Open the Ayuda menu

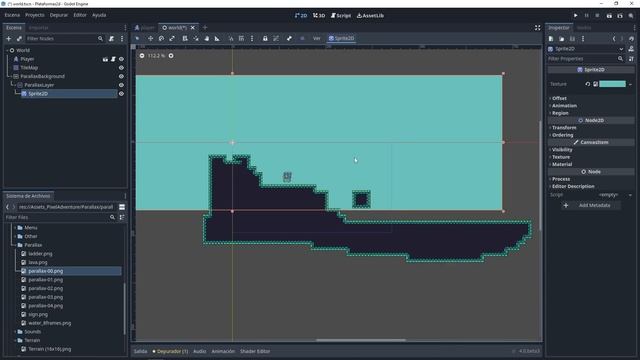click(99, 15)
